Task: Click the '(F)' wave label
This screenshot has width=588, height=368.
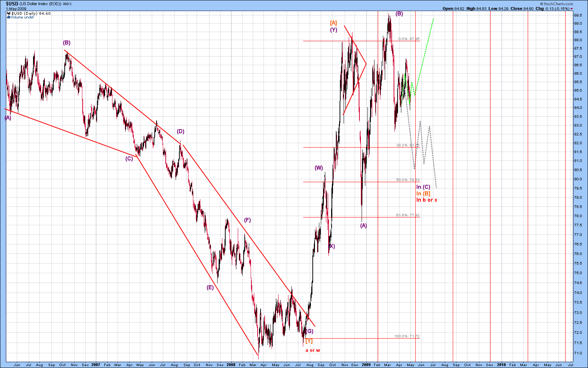Action: pos(247,220)
